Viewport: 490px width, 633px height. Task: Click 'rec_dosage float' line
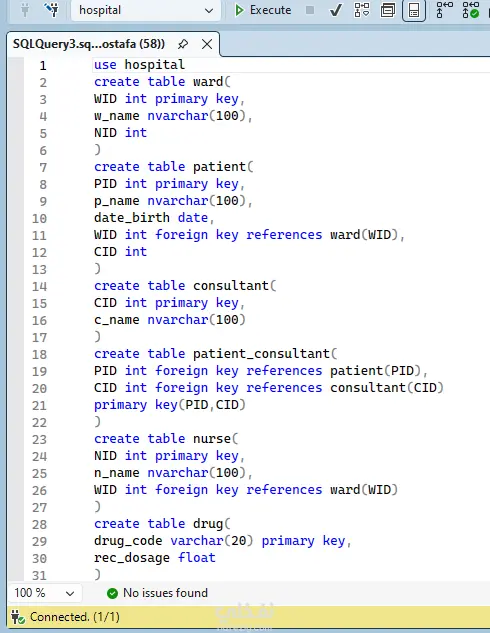point(155,558)
